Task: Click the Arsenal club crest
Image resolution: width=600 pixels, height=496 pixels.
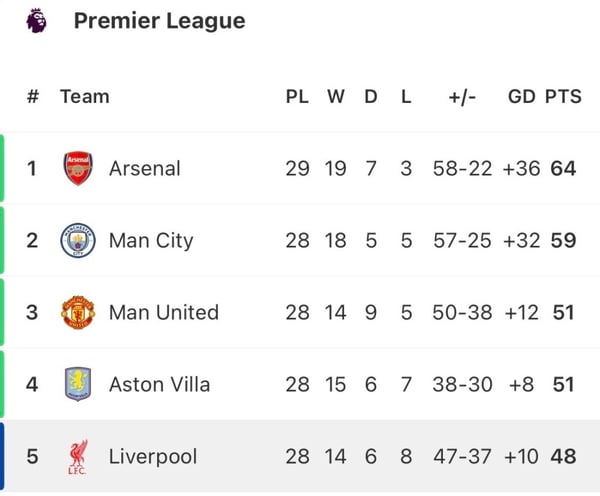Action: 78,168
